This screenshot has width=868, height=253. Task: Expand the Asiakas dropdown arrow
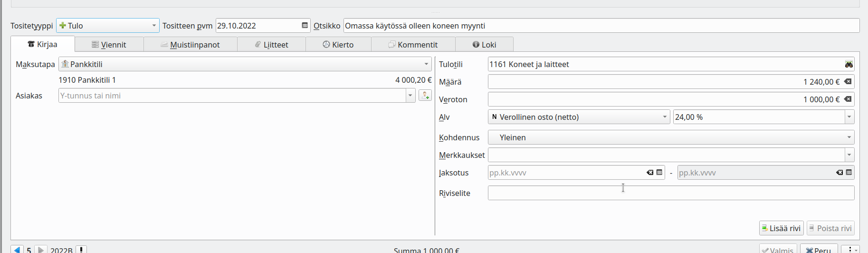[x=410, y=96]
